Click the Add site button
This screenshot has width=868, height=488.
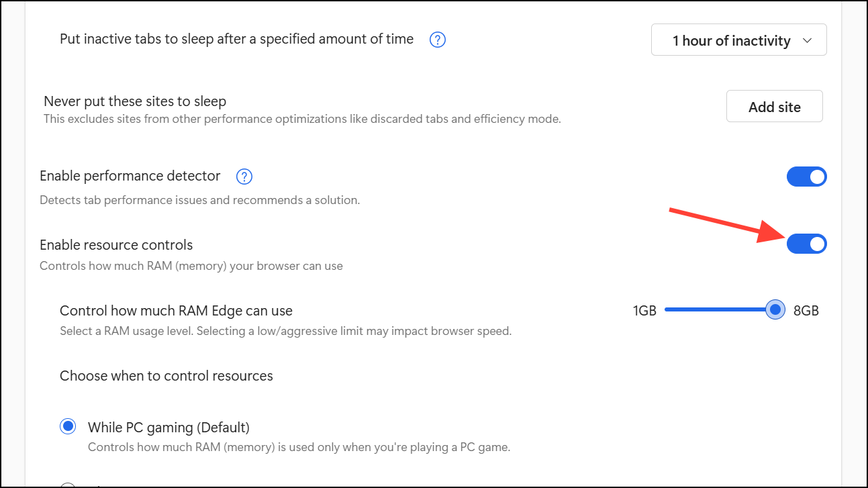pos(774,107)
